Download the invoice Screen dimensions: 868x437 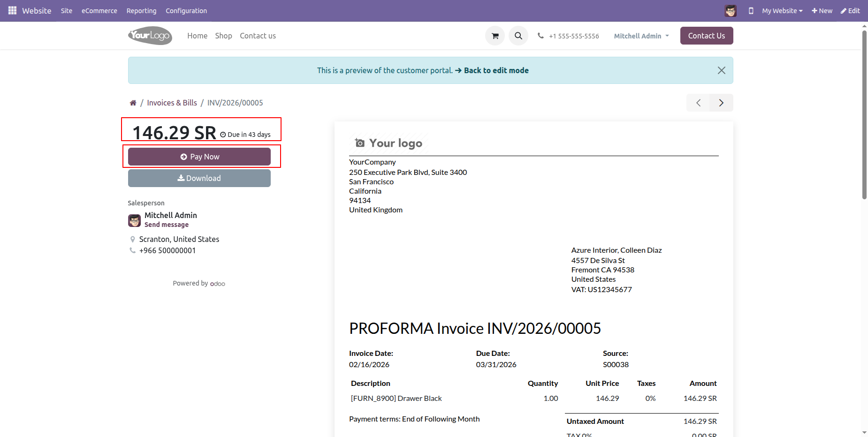click(x=199, y=178)
